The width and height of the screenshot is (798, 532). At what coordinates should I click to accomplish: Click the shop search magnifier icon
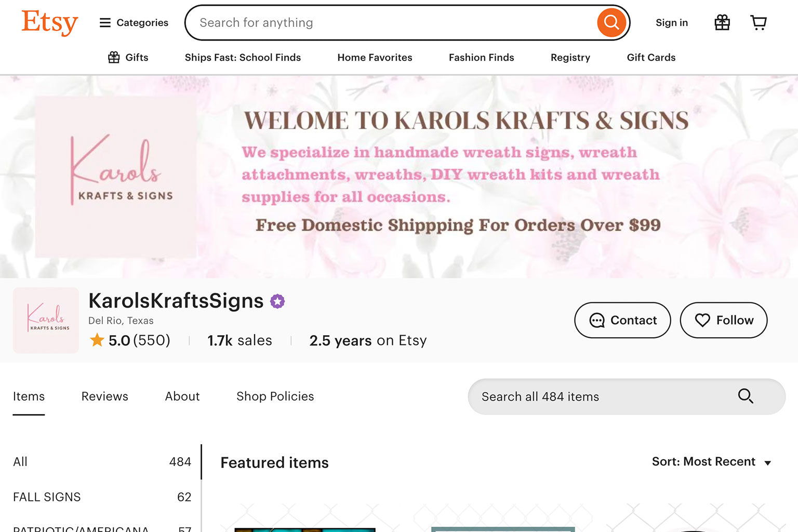tap(746, 396)
